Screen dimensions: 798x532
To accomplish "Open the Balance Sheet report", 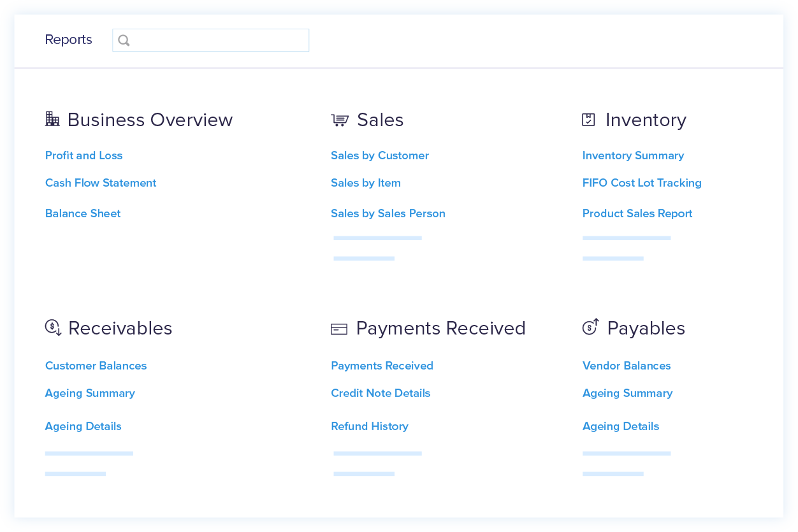I will [x=83, y=213].
